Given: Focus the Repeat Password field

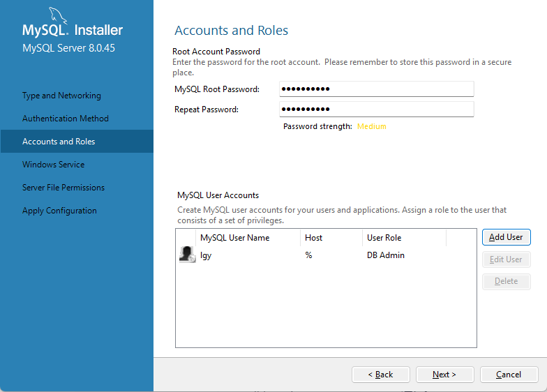Looking at the screenshot, I should click(x=377, y=109).
